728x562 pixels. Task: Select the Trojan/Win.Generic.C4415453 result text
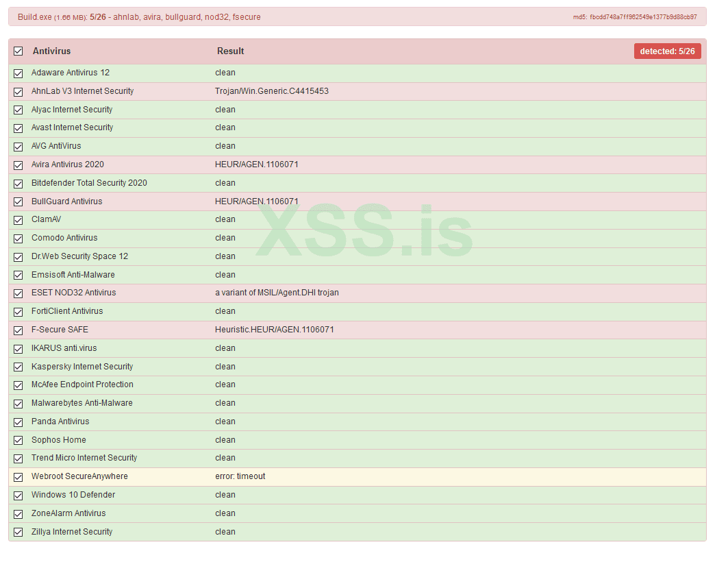(x=271, y=91)
